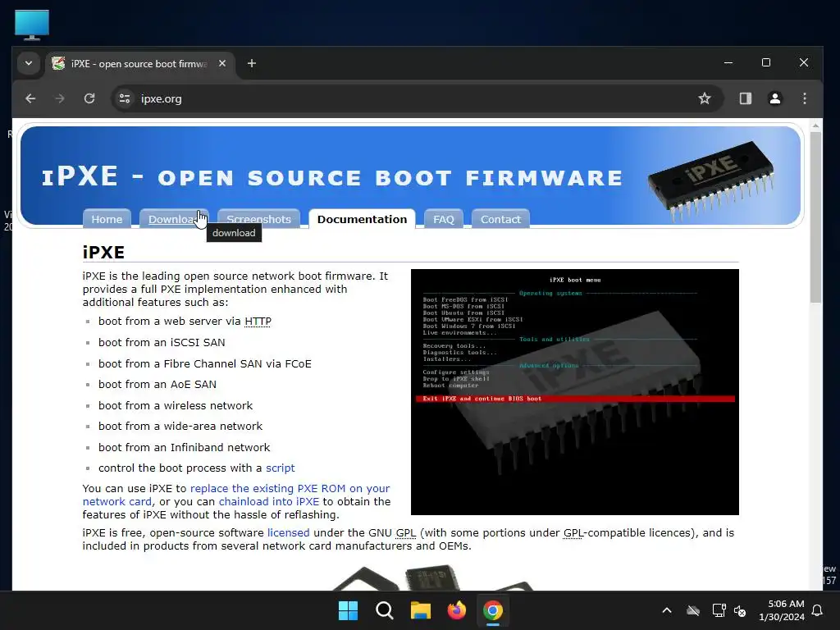Screen dimensions: 840x630
Task: Select the Documentation tab
Action: pyautogui.click(x=362, y=219)
